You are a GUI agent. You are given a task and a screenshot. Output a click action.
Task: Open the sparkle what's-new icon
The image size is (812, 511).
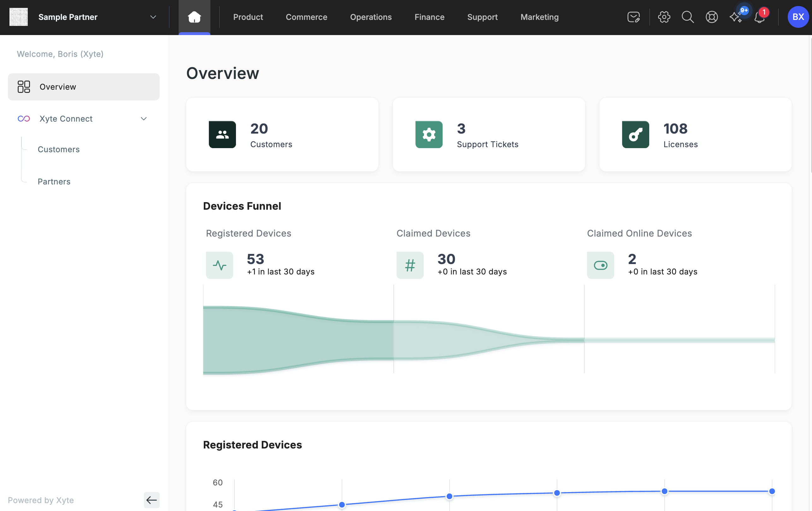click(x=736, y=17)
